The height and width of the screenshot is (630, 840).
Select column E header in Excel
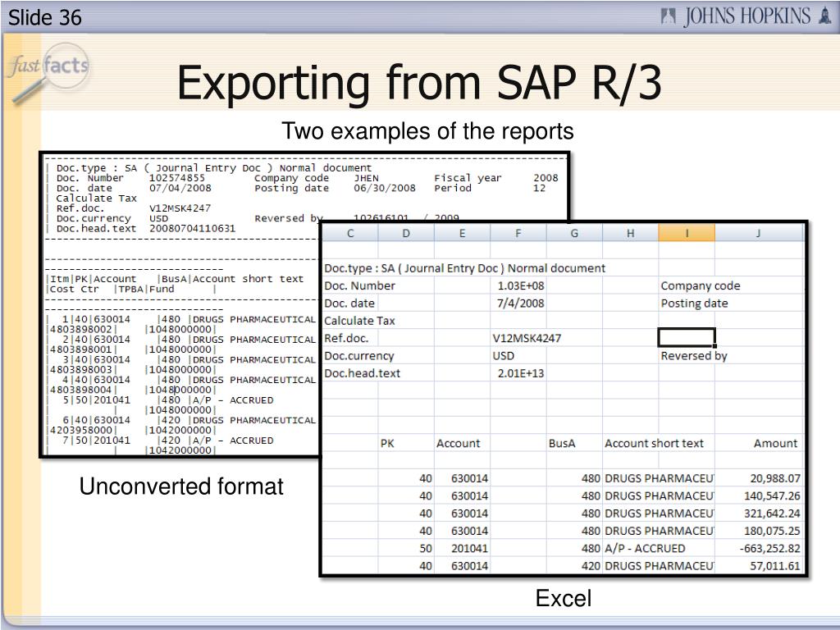click(463, 233)
